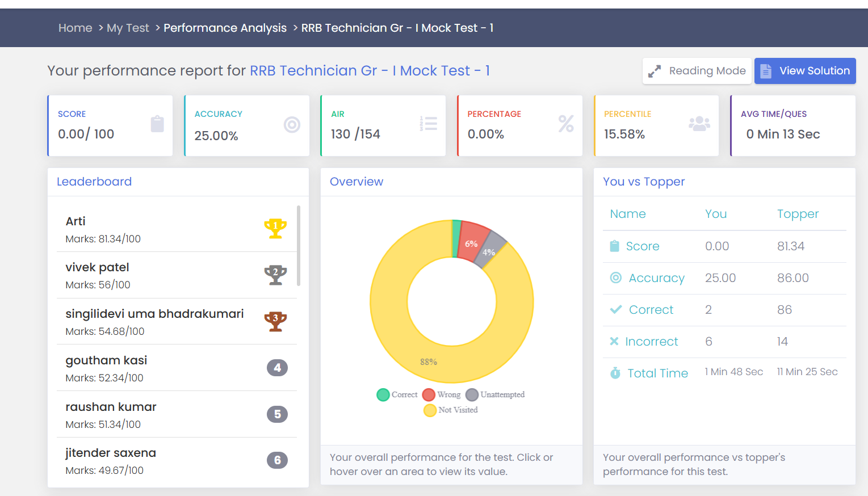Click the green Correct donut segment

tap(456, 238)
